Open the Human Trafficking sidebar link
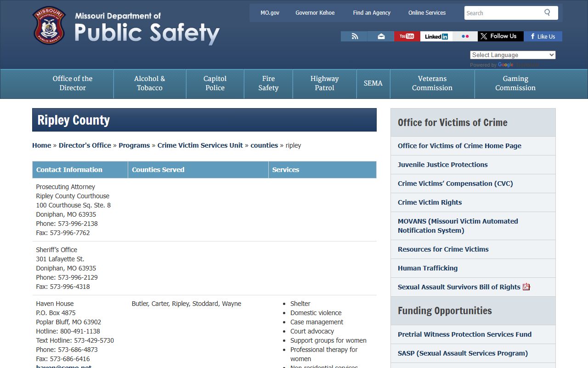The width and height of the screenshot is (588, 368). [x=428, y=268]
